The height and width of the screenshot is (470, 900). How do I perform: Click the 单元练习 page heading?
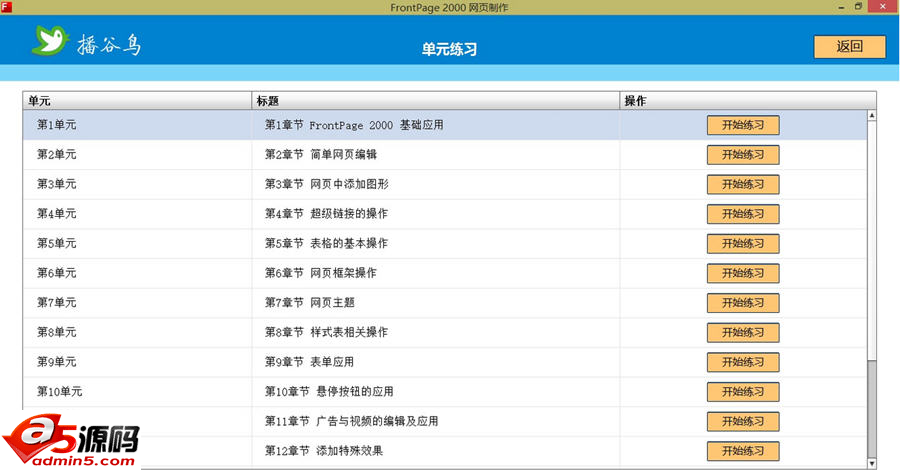(x=449, y=49)
